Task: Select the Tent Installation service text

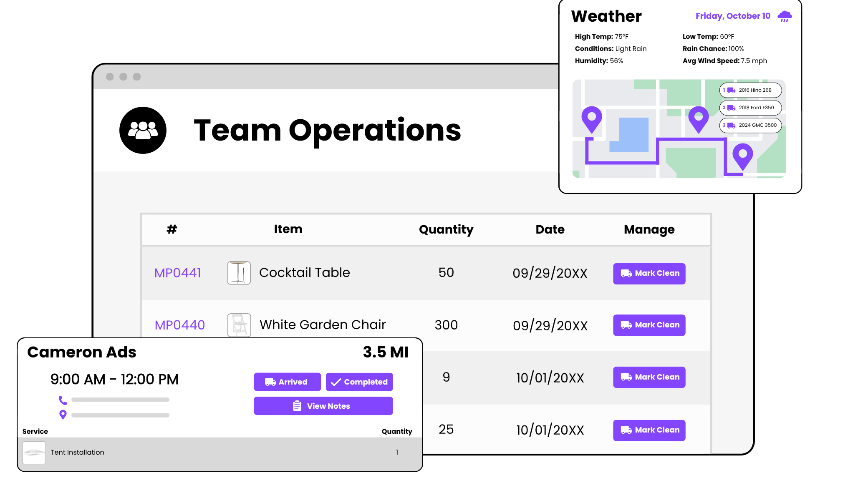Action: pos(78,452)
